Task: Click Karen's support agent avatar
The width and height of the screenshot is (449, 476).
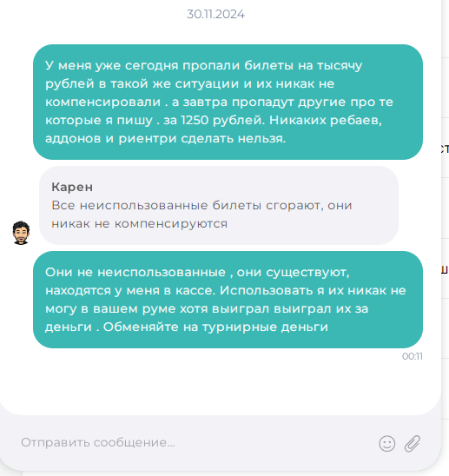Action: coord(21,233)
